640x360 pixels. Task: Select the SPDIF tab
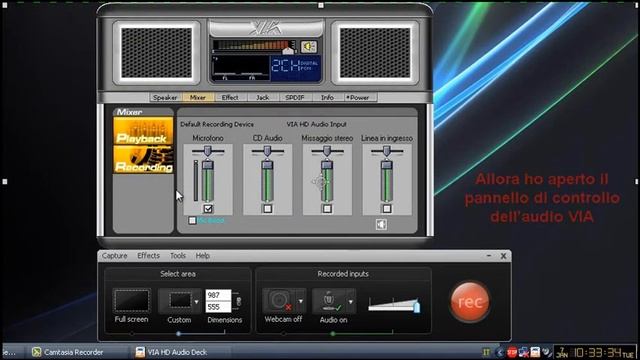(295, 98)
